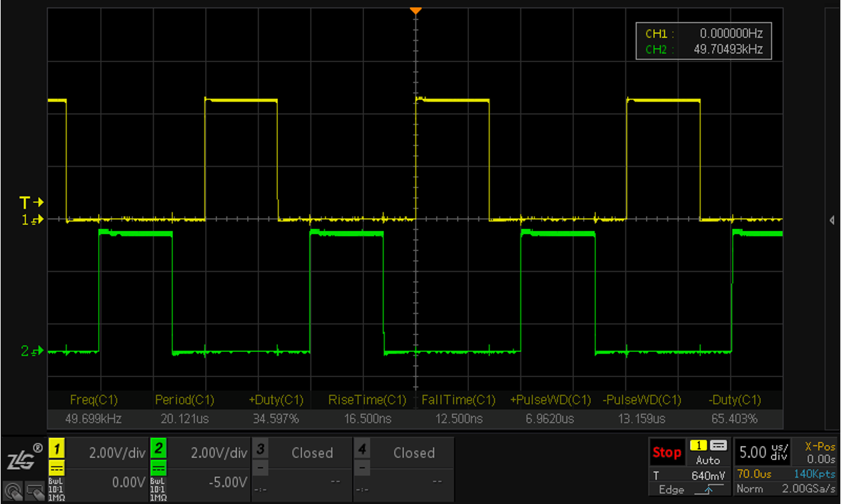Toggle channel 2 using the green 2 button
Image resolution: width=841 pixels, height=504 pixels.
coord(159,448)
